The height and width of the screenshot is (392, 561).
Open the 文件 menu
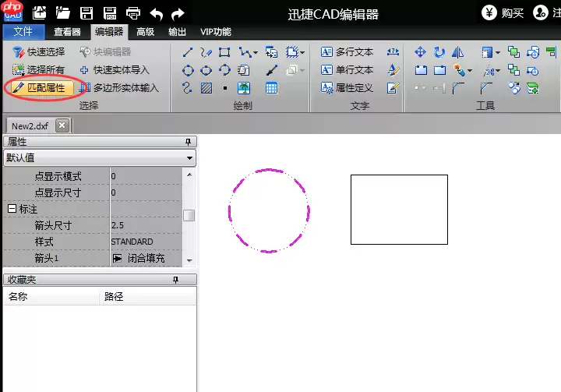pos(23,32)
